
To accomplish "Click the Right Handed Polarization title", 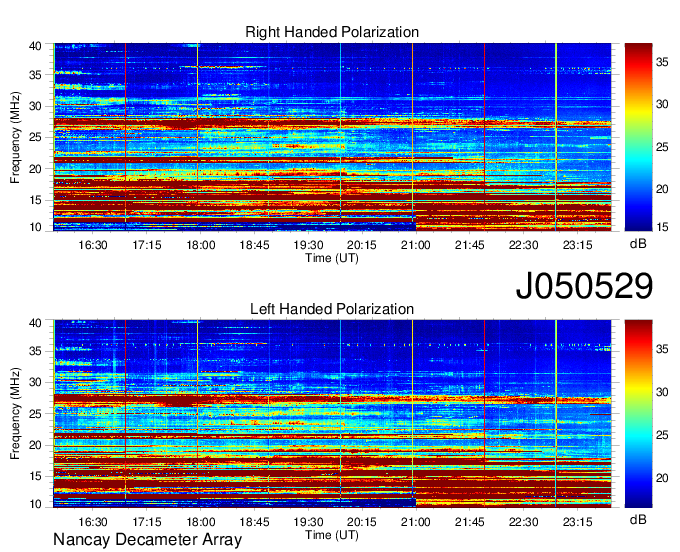I will [x=332, y=32].
